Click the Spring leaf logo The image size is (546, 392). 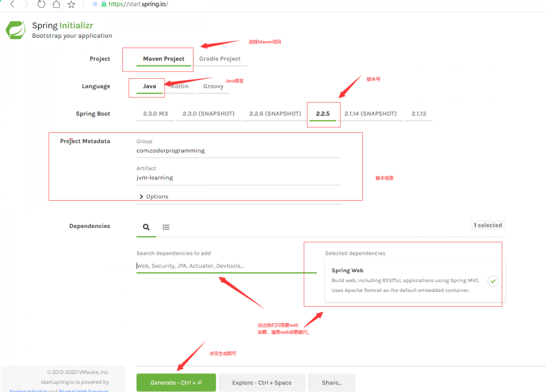(16, 30)
